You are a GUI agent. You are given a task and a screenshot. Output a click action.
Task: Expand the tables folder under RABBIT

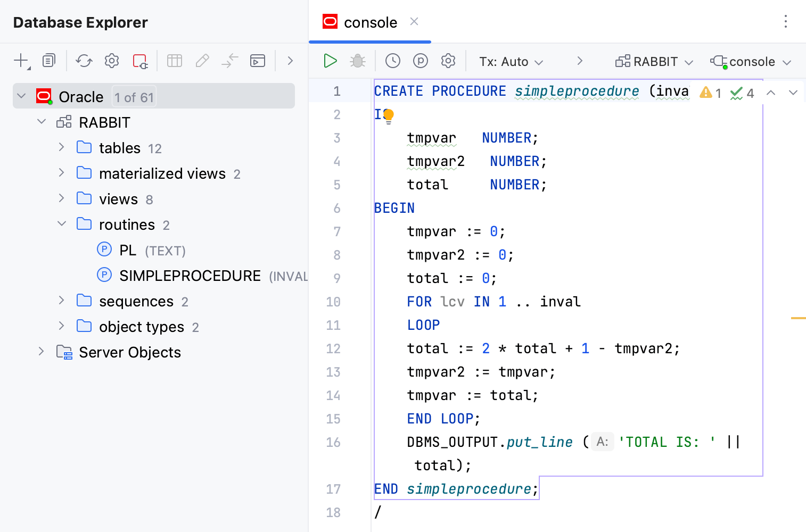click(x=61, y=147)
